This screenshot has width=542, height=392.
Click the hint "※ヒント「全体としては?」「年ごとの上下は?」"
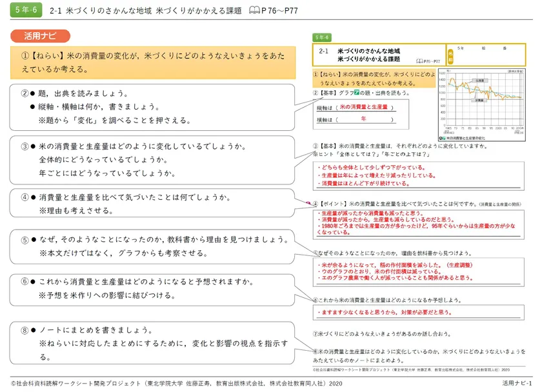point(371,154)
